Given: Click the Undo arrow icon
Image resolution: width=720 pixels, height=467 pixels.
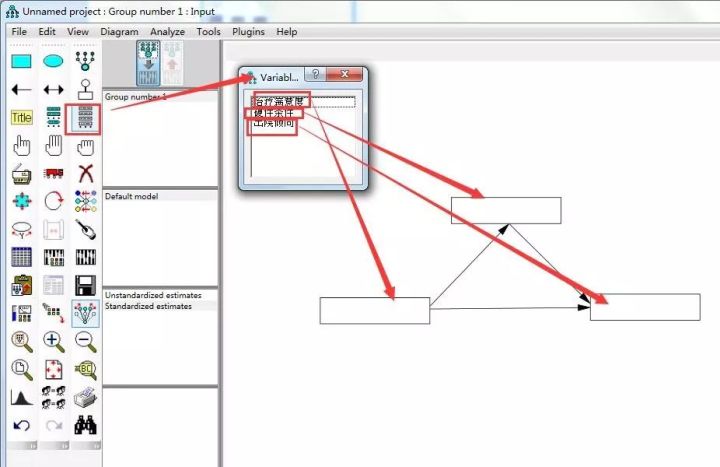Looking at the screenshot, I should point(21,426).
